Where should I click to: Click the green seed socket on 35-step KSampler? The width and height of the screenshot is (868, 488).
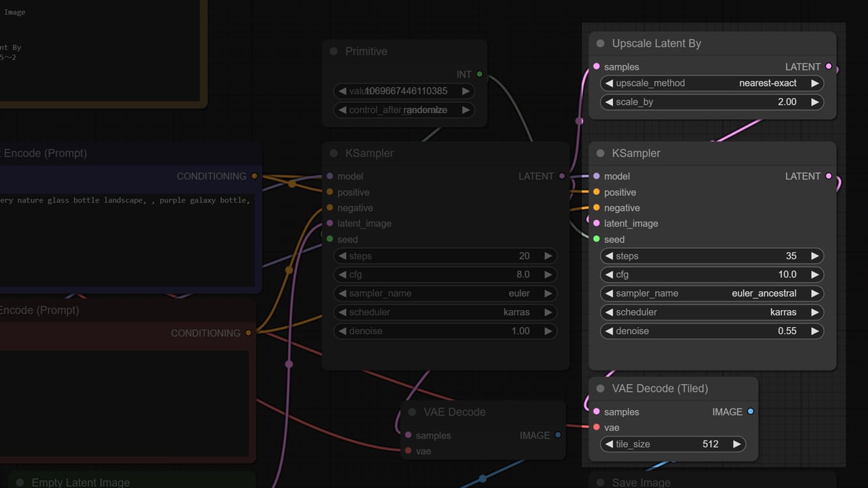click(596, 239)
